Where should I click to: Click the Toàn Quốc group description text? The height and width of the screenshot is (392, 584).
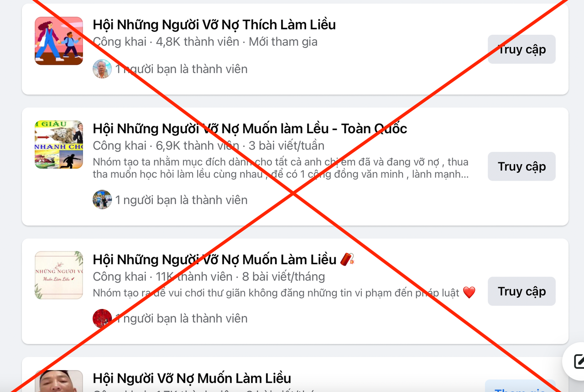click(281, 168)
